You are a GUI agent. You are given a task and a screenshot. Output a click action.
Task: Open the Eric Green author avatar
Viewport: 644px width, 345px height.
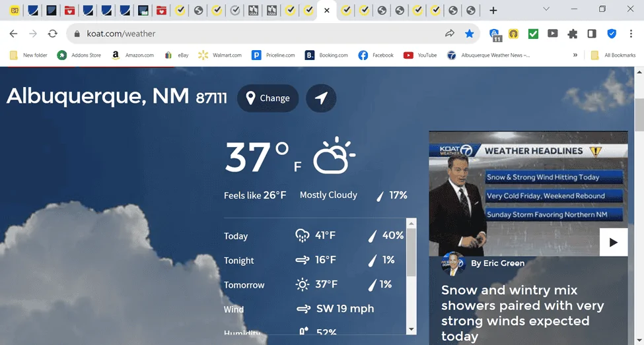pyautogui.click(x=453, y=263)
